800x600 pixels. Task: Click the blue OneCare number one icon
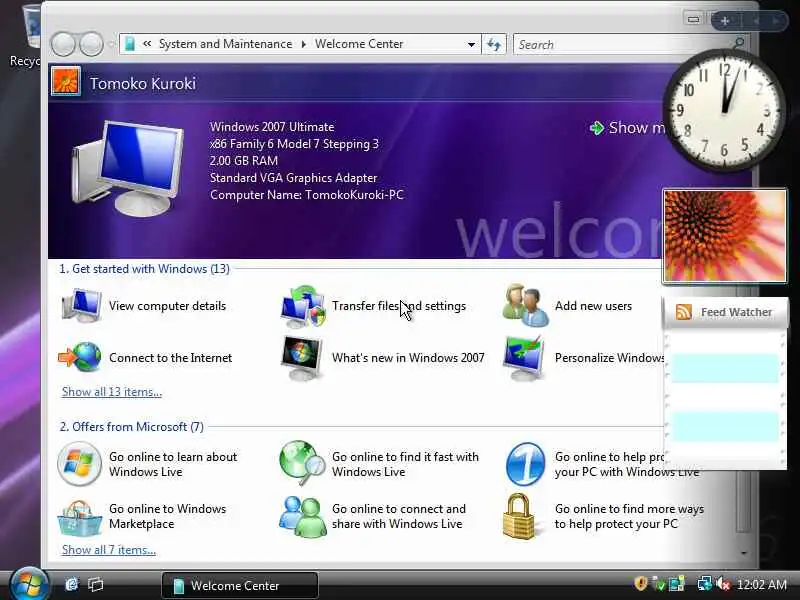pyautogui.click(x=526, y=464)
